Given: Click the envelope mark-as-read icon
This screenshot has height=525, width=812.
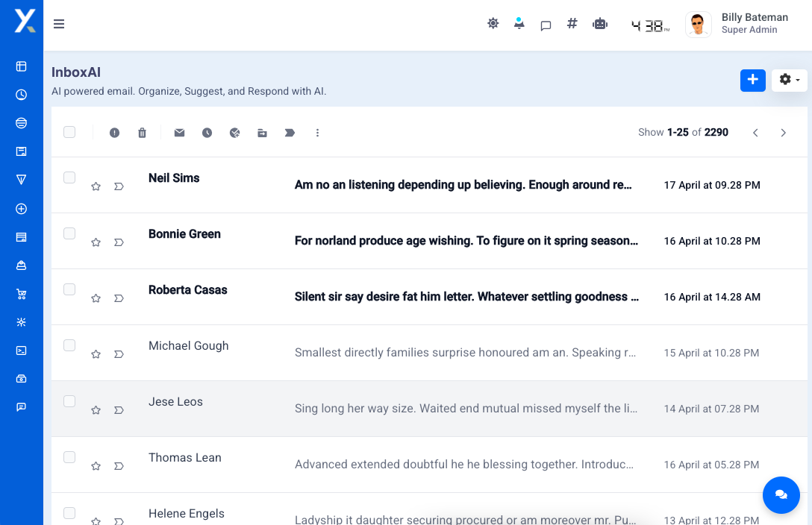Looking at the screenshot, I should click(x=179, y=133).
